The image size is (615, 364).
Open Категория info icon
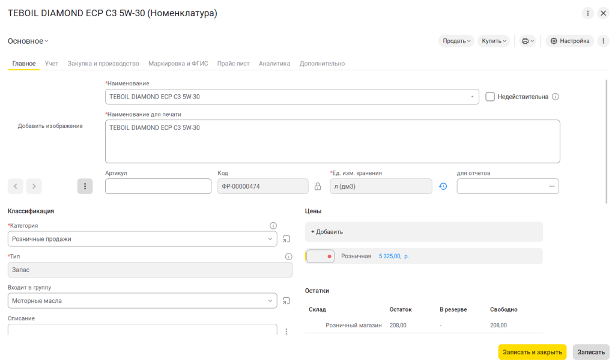tap(273, 225)
